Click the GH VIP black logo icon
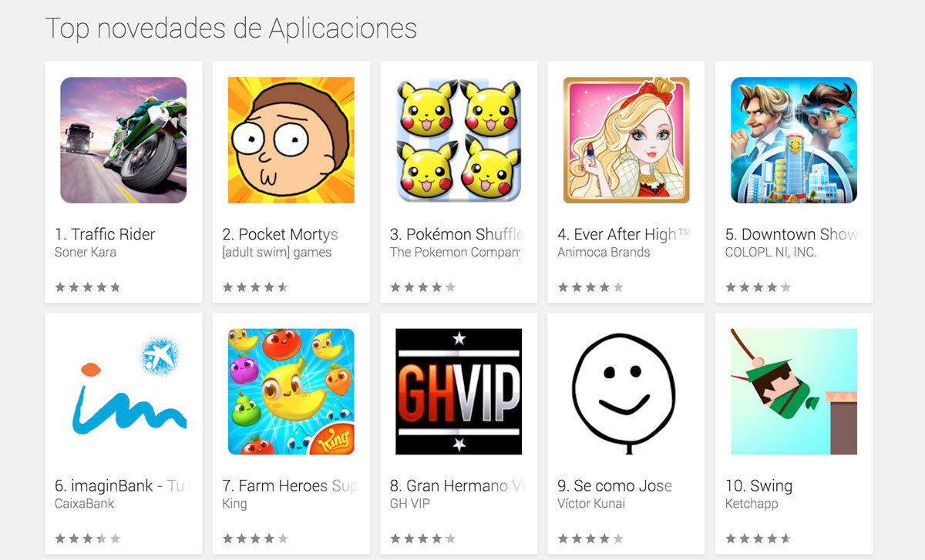The width and height of the screenshot is (925, 560). pyautogui.click(x=459, y=391)
